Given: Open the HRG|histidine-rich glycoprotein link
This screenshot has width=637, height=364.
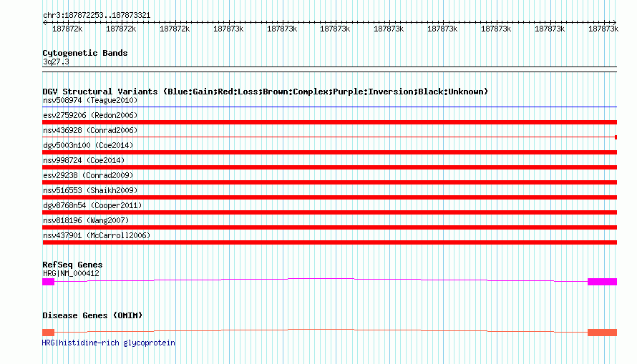Looking at the screenshot, I should [109, 343].
